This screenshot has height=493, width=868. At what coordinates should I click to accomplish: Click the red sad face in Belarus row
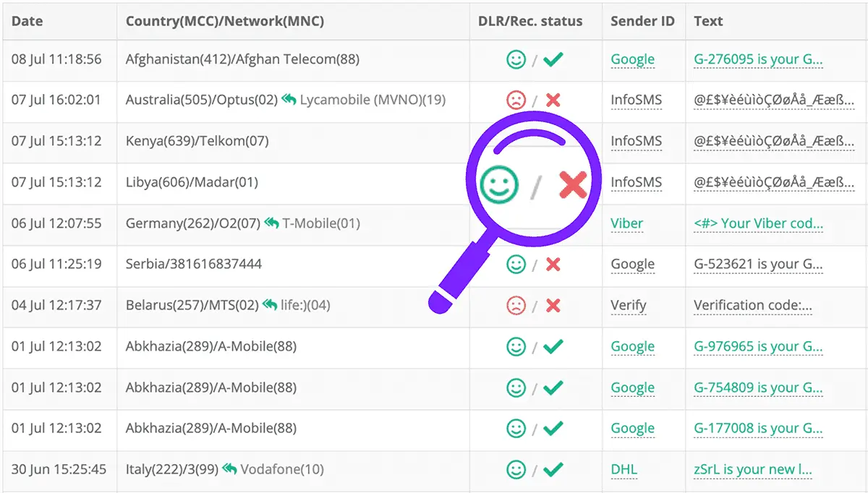point(516,305)
